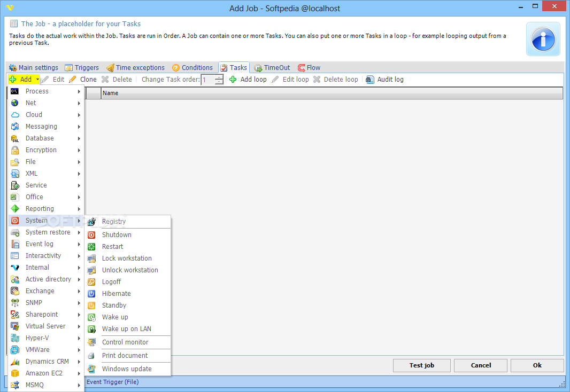Click the Messaging menu icon
Screen dimensions: 570x392
pyautogui.click(x=14, y=127)
